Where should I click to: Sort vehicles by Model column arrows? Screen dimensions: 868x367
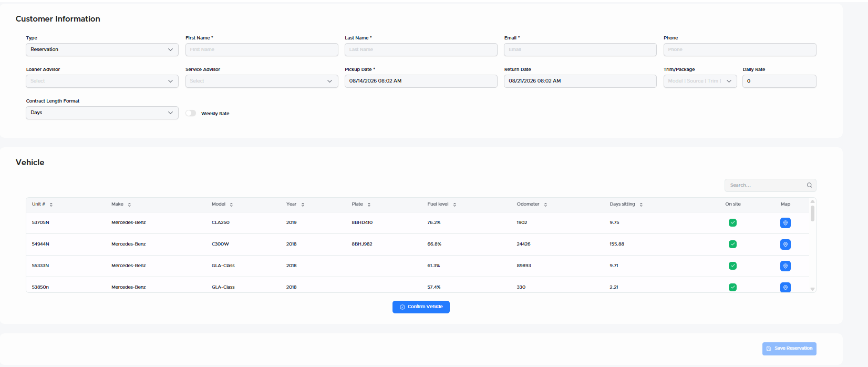pos(231,205)
